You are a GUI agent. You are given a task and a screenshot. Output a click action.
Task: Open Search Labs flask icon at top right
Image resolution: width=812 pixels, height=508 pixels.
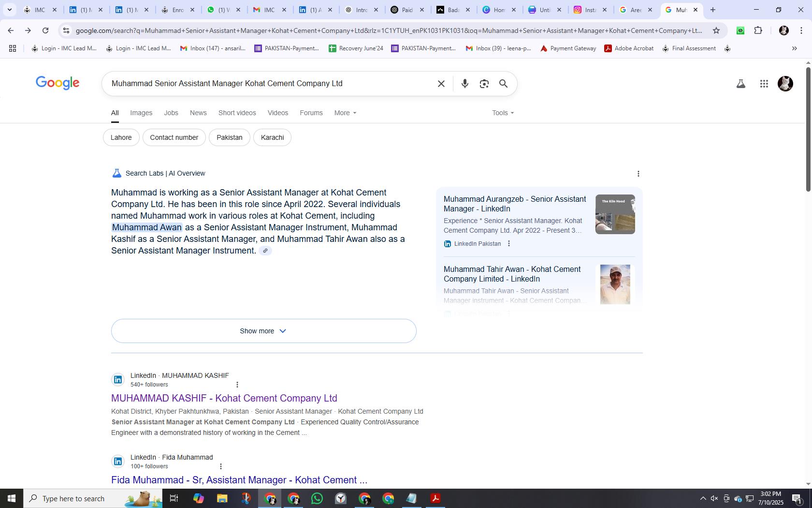740,84
